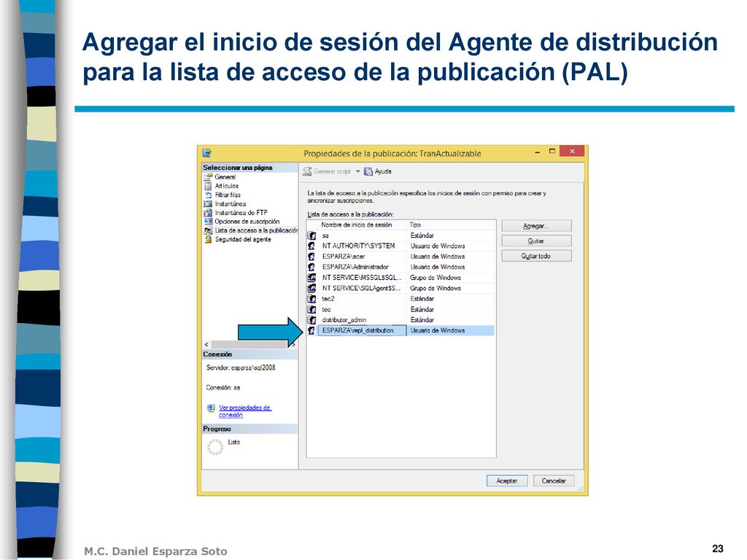
Task: Click the Generar script scroll icon
Action: [308, 171]
